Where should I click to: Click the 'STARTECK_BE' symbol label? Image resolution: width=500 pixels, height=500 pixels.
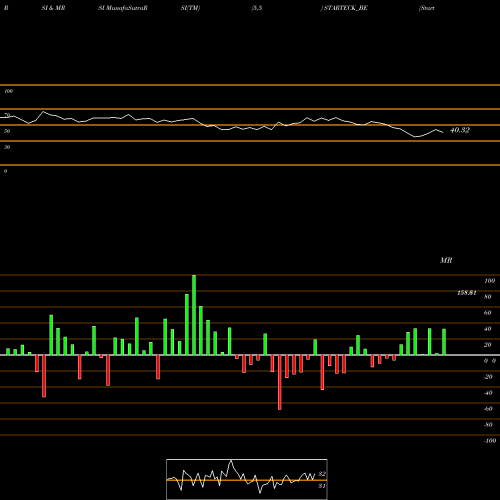click(x=346, y=8)
